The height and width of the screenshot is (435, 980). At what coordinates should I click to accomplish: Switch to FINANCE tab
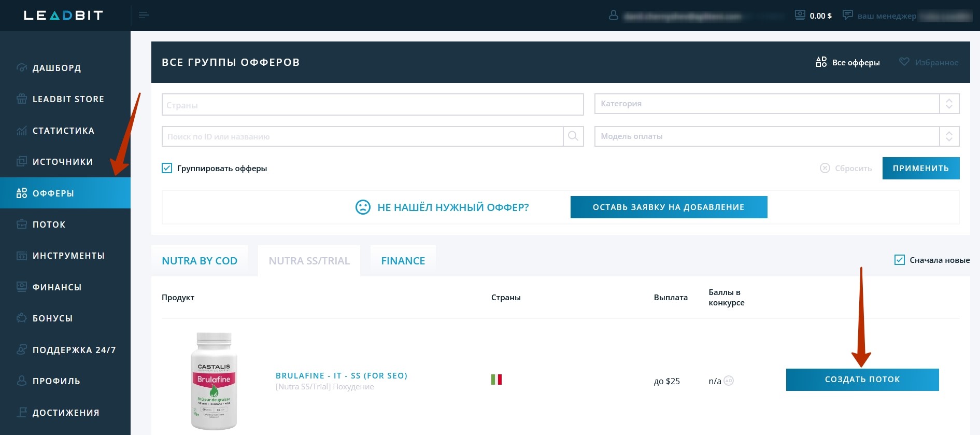[x=403, y=261]
